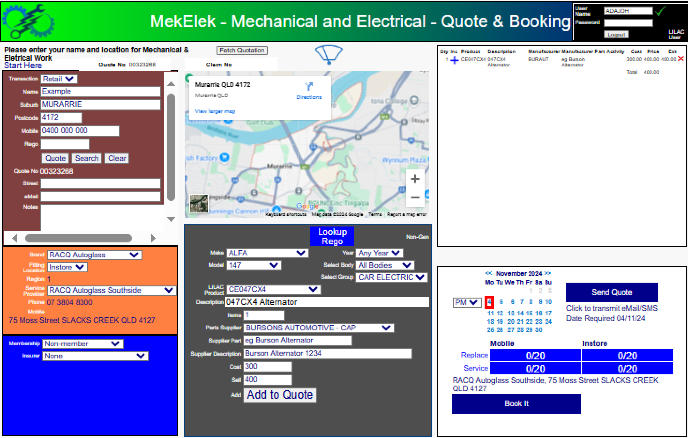The height and width of the screenshot is (438, 688).
Task: Click the Password field
Action: pos(628,23)
